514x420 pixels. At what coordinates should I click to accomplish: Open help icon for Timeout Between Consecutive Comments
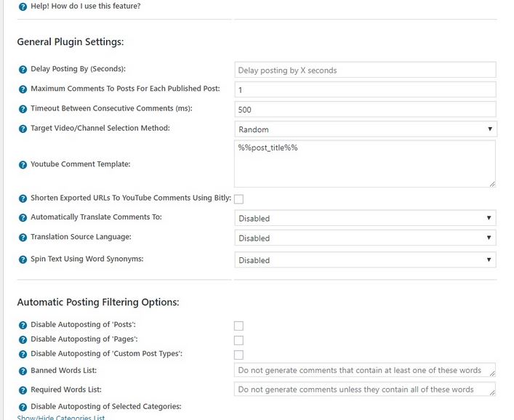point(23,109)
